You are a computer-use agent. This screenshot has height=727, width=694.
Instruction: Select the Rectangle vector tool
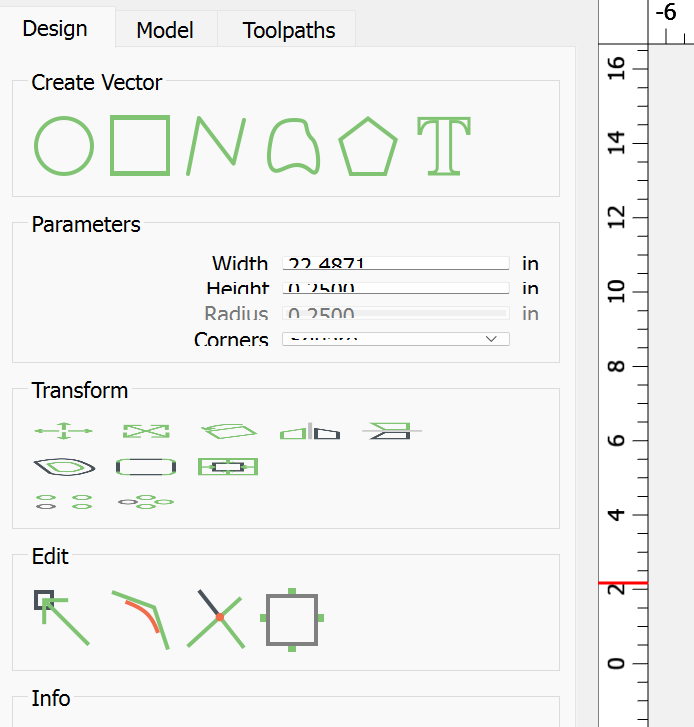coord(139,146)
